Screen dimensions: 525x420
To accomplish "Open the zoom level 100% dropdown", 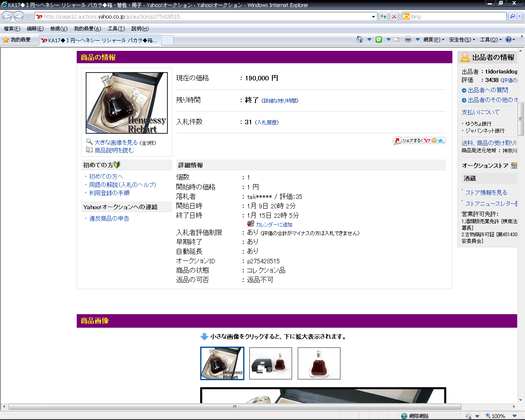I will point(514,416).
